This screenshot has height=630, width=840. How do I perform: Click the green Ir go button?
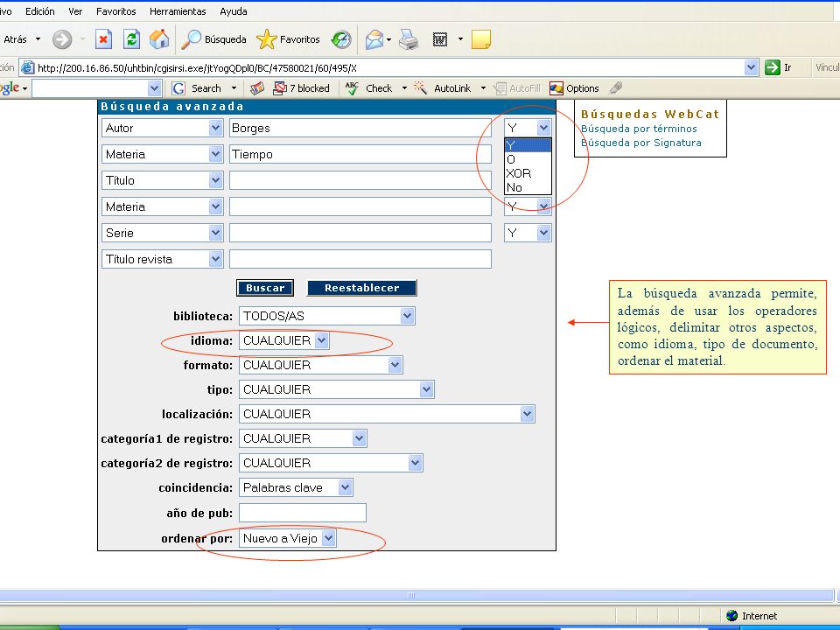(x=779, y=67)
